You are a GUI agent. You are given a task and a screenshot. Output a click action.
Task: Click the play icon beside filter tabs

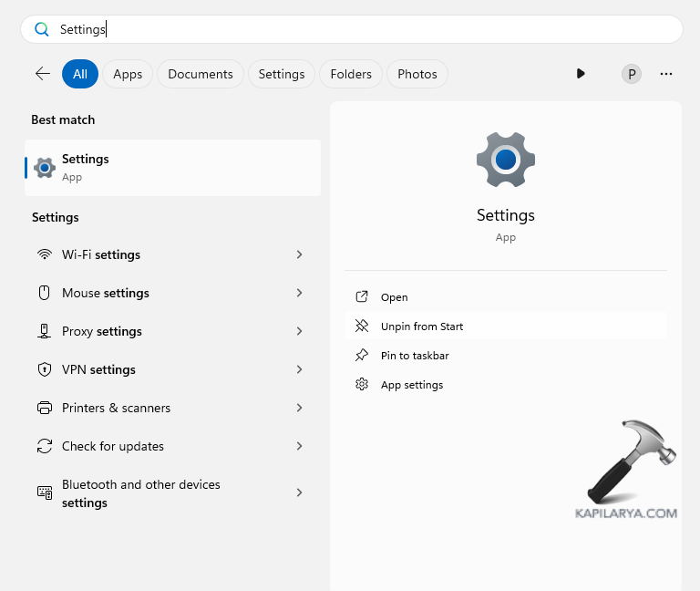pos(581,74)
